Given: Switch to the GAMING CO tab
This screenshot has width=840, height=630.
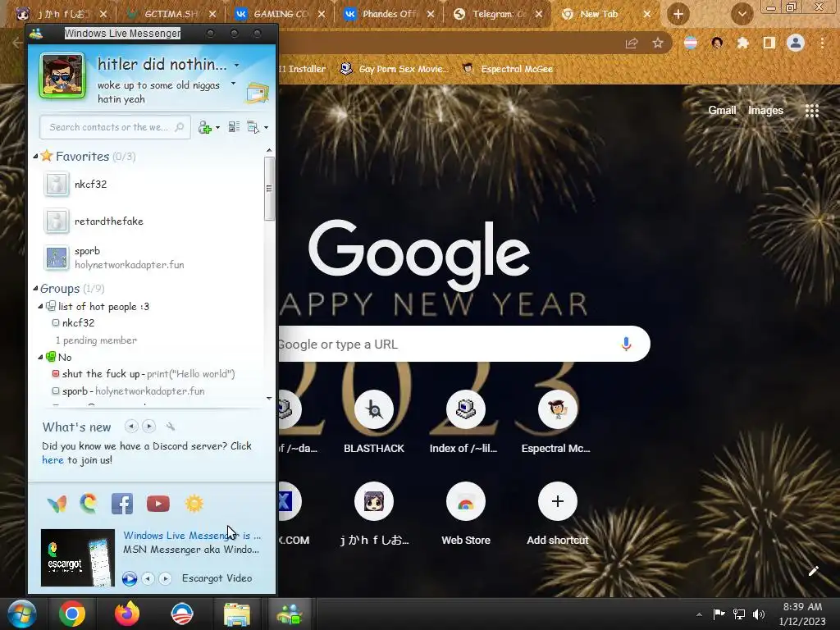Looking at the screenshot, I should click(x=281, y=14).
